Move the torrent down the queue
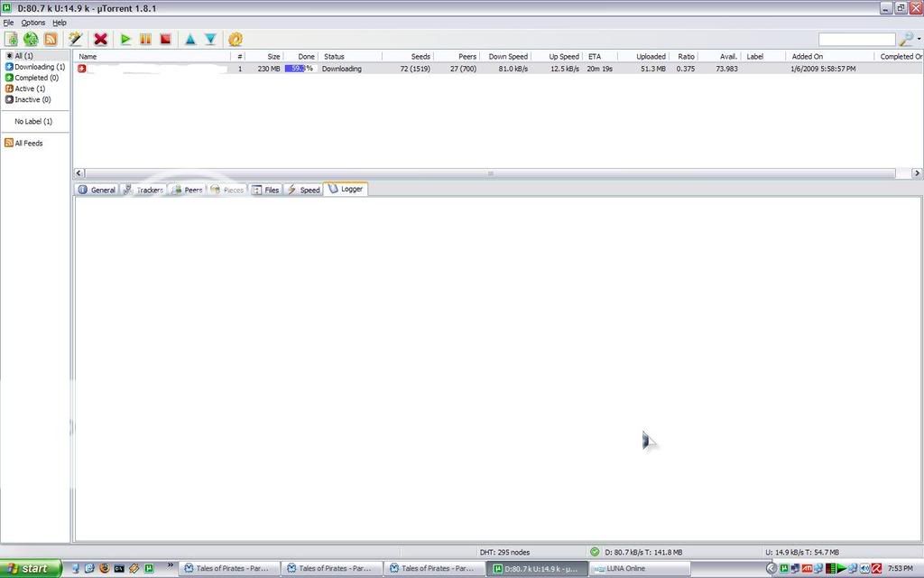Viewport: 924px width, 578px height. point(209,39)
